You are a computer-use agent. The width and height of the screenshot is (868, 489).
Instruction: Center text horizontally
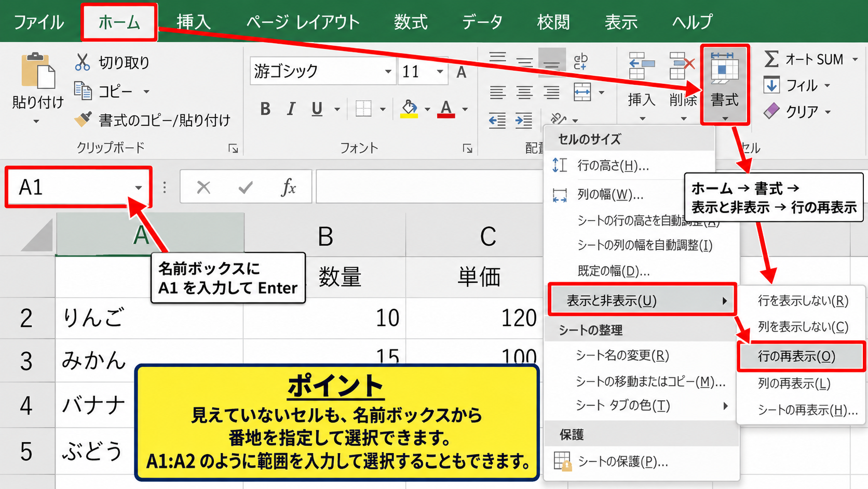[x=524, y=92]
